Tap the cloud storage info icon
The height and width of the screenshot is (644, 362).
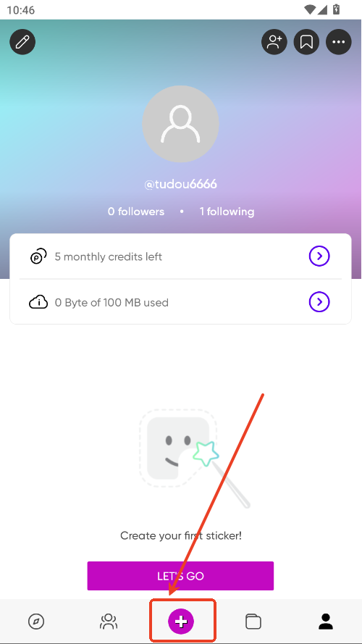pos(38,303)
